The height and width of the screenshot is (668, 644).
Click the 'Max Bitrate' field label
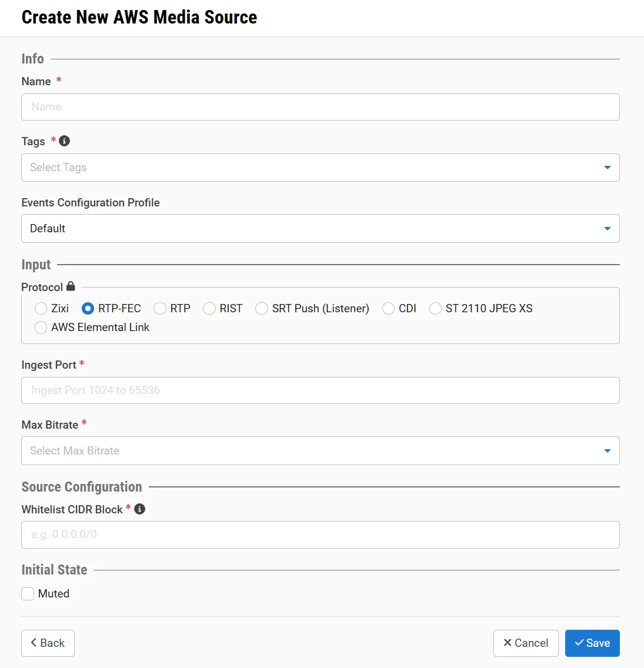(50, 425)
